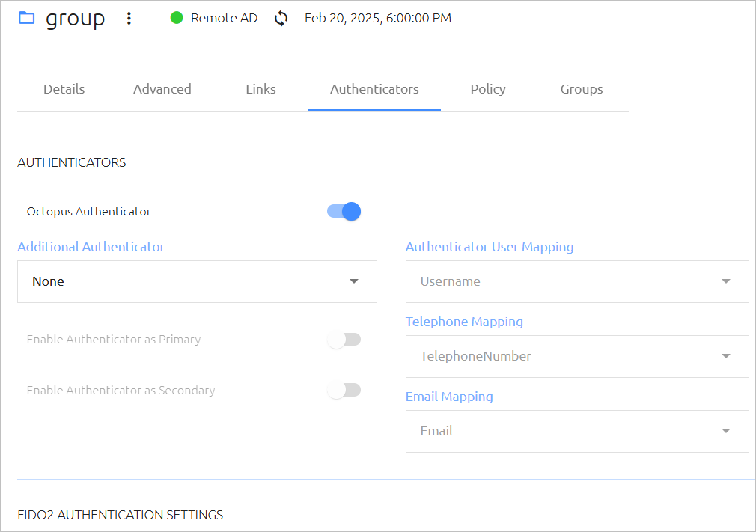This screenshot has height=532, width=756.
Task: Click the Octopus Authenticator label
Action: click(89, 212)
